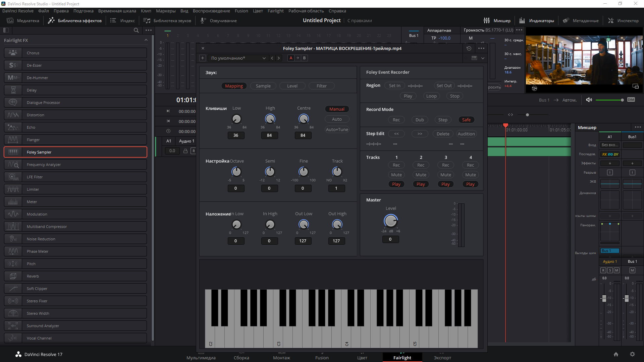Image resolution: width=644 pixels, height=362 pixels.
Task: Go to next preset arrow
Action: (278, 58)
